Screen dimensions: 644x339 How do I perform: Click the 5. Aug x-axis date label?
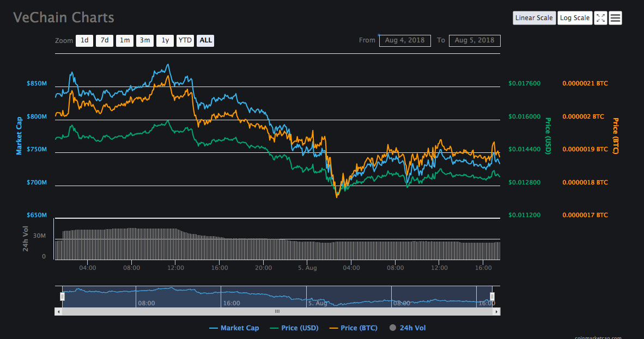[307, 268]
